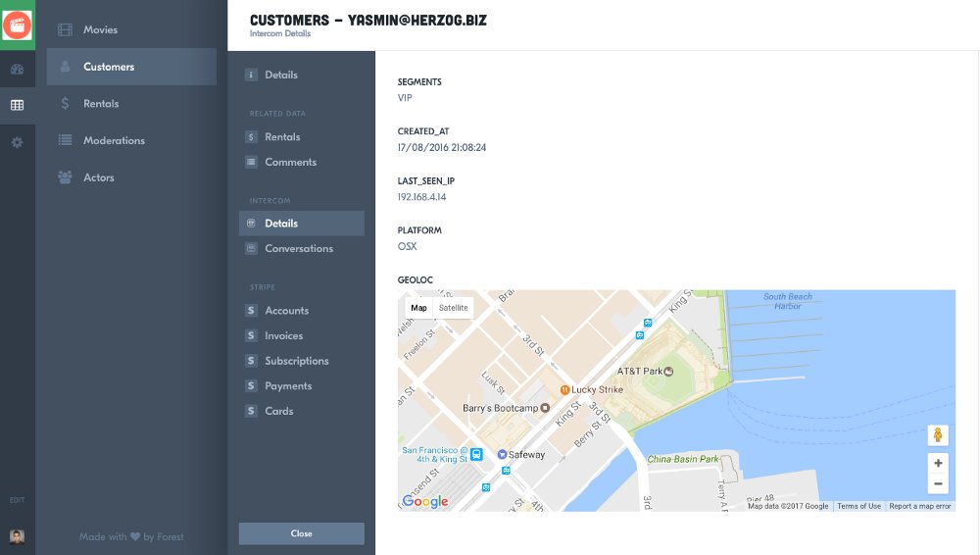Click the OSX platform value

(407, 246)
